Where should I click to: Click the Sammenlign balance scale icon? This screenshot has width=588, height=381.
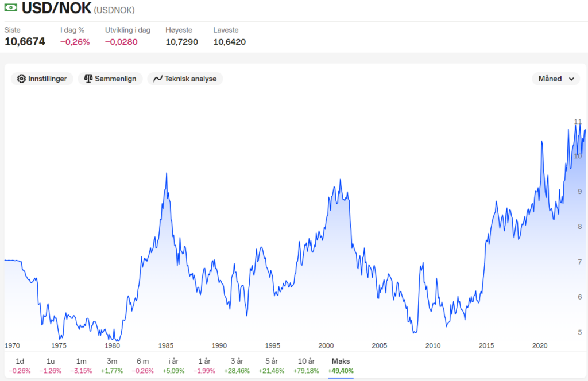tap(88, 79)
